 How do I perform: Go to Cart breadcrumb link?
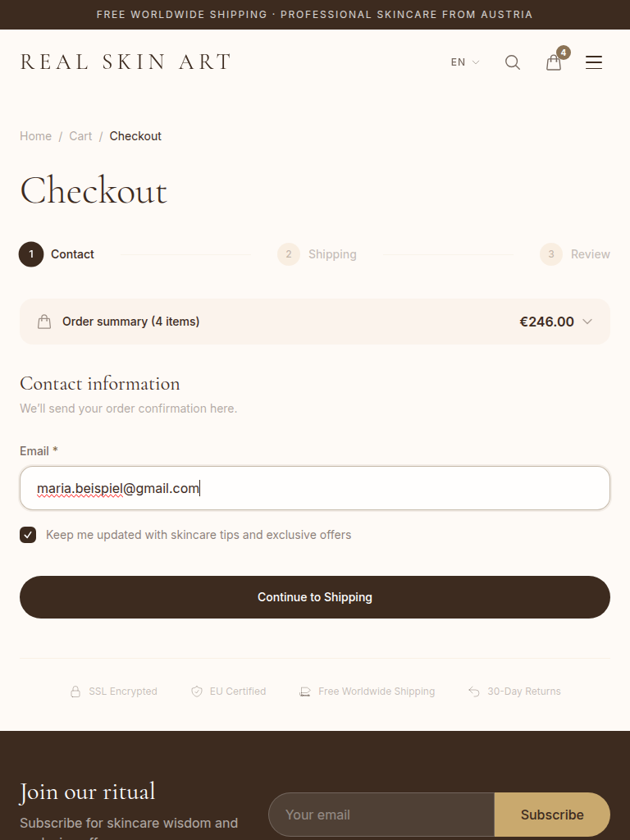(x=80, y=136)
